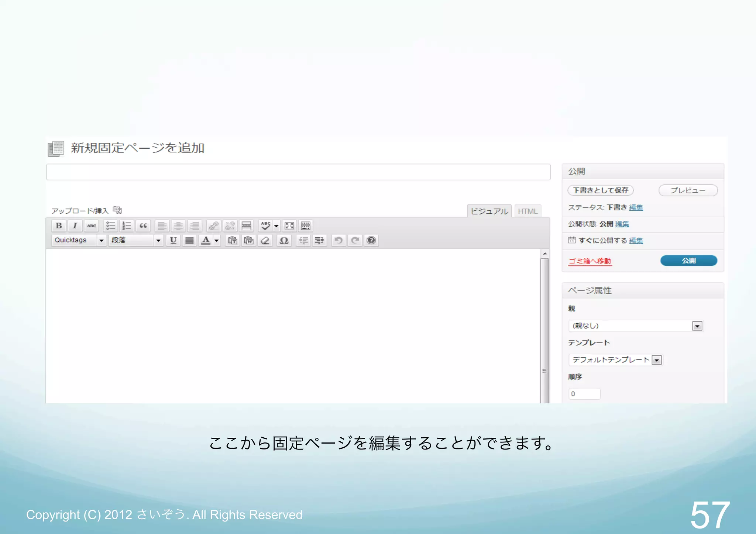Remove formatting with the eraser icon
The height and width of the screenshot is (534, 756).
point(265,240)
